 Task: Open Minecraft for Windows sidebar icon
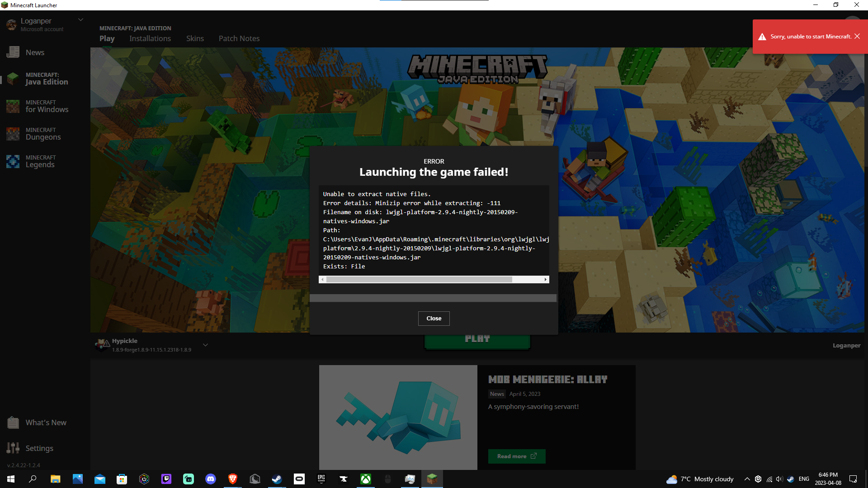(13, 106)
